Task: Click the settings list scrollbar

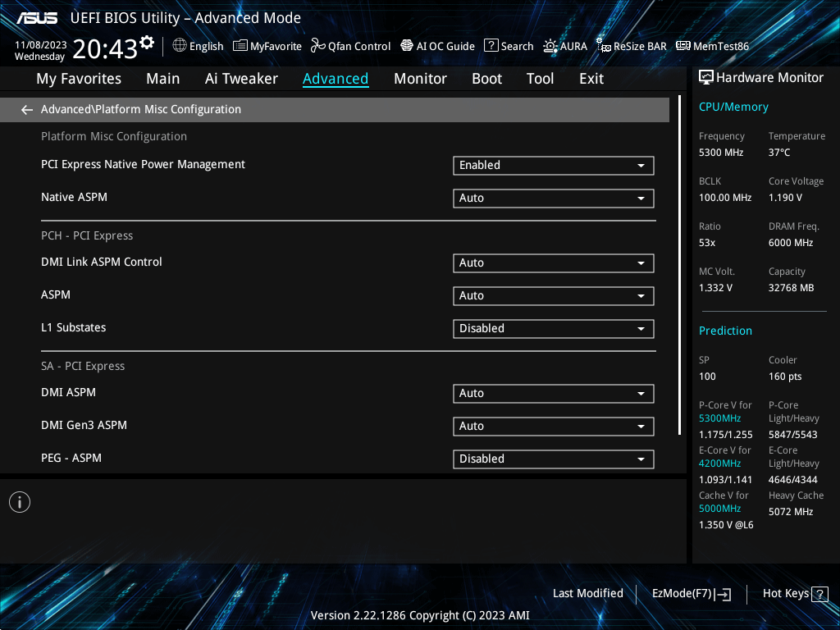Action: (x=679, y=265)
